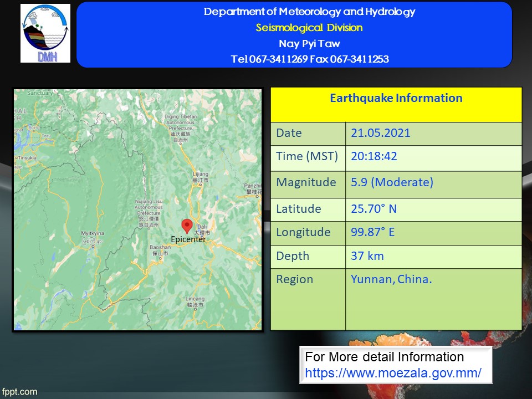This screenshot has height=399, width=532.
Task: Click the Dali city label on the map
Action: (x=202, y=229)
